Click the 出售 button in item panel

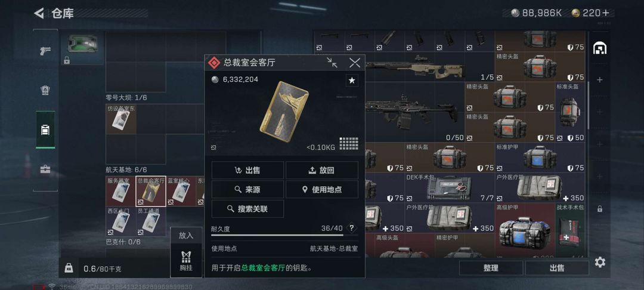[x=247, y=170]
